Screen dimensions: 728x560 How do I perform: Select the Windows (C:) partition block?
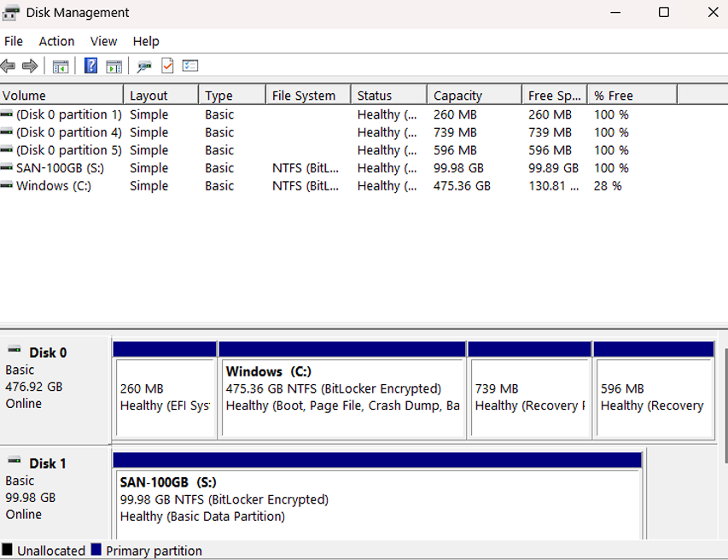pyautogui.click(x=343, y=393)
